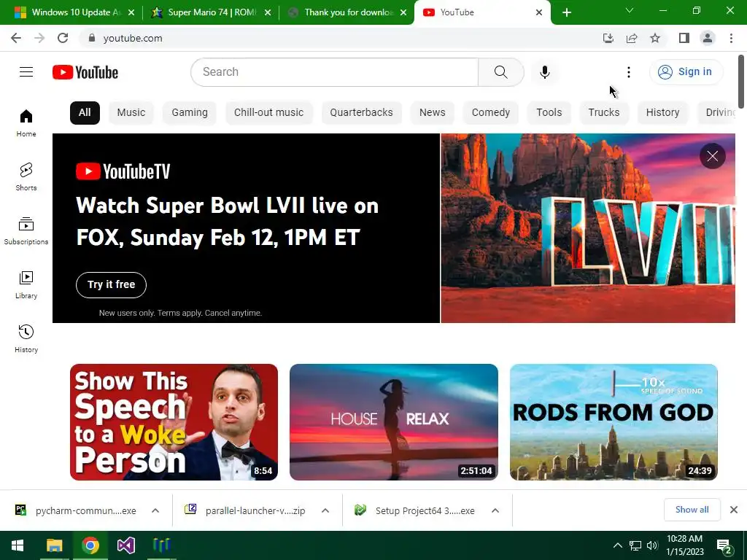Screen dimensions: 747x560
Task: Click the page vertical scrollbar
Action: tap(741, 82)
